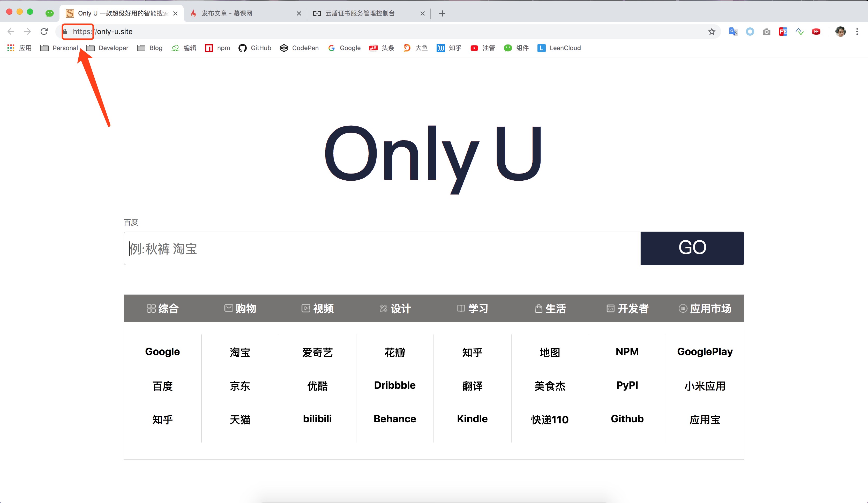Open the Behance link
This screenshot has height=503, width=868.
395,419
